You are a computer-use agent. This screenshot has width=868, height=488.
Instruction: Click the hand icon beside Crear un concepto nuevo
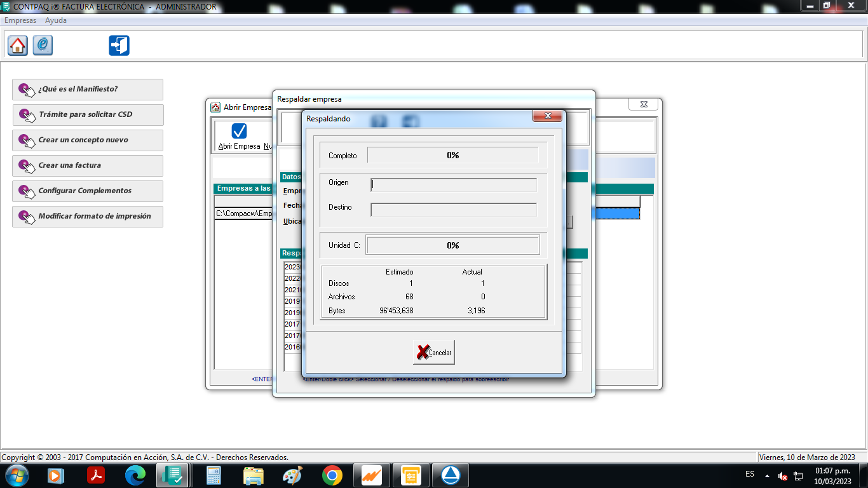(27, 140)
